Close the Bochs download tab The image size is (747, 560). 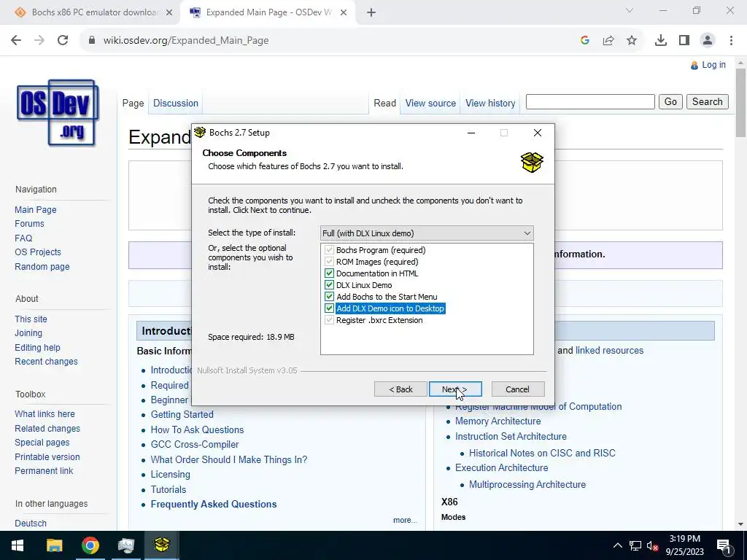click(x=169, y=12)
